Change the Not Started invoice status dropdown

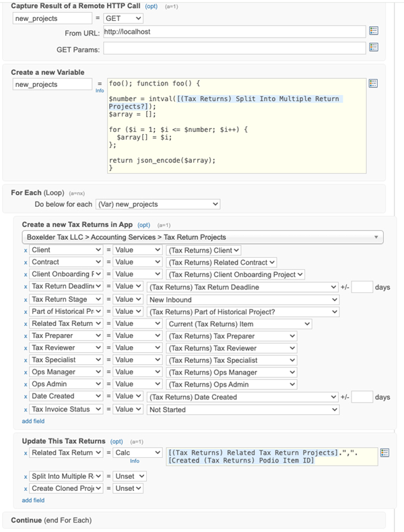click(x=242, y=409)
